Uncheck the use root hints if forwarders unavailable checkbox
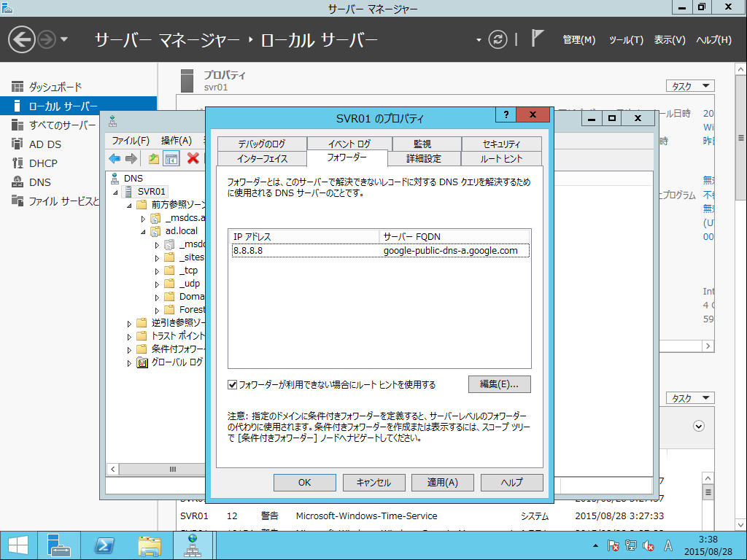Viewport: 747px width, 560px height. (233, 385)
